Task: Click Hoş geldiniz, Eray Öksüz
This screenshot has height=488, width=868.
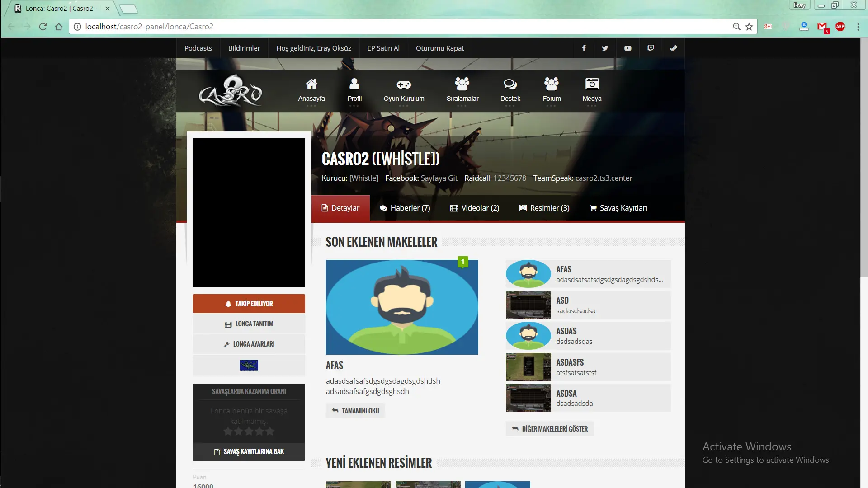Action: coord(314,48)
